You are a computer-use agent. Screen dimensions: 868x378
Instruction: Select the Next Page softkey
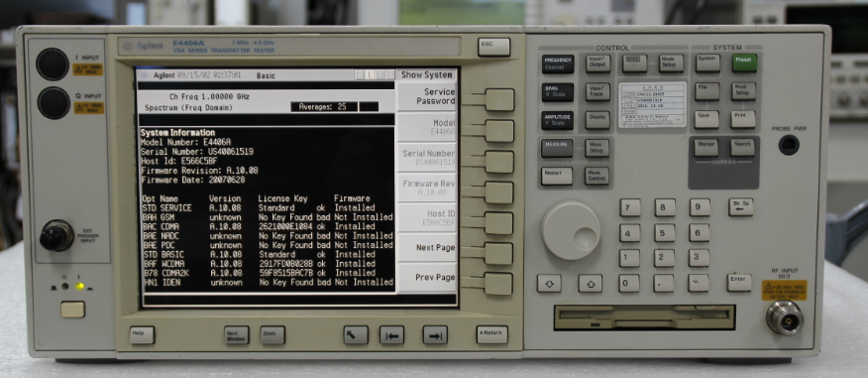click(x=427, y=248)
